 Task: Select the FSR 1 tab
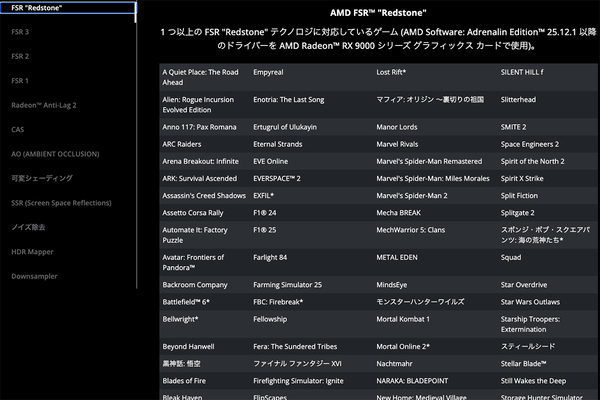(20, 81)
